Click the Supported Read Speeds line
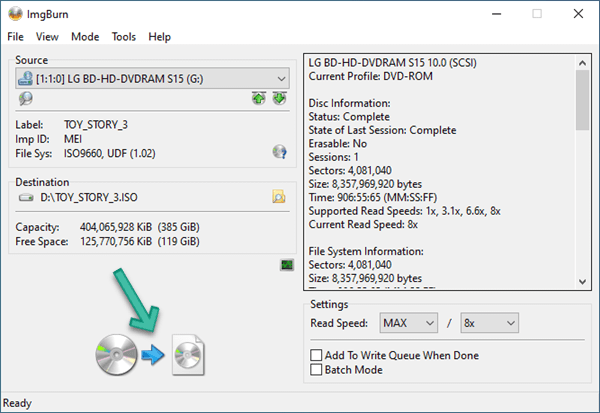Image resolution: width=600 pixels, height=413 pixels. 404,211
